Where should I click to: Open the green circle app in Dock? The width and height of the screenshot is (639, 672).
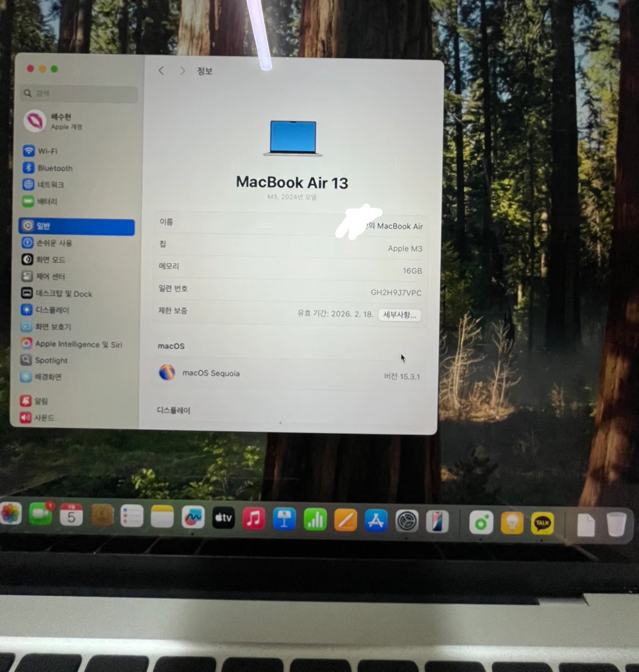pos(481,522)
